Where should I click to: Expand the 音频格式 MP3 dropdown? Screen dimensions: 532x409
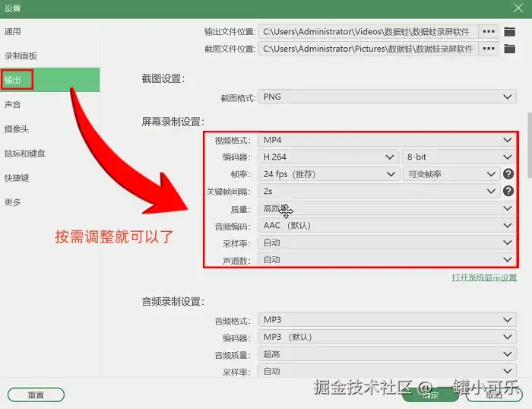pos(387,320)
